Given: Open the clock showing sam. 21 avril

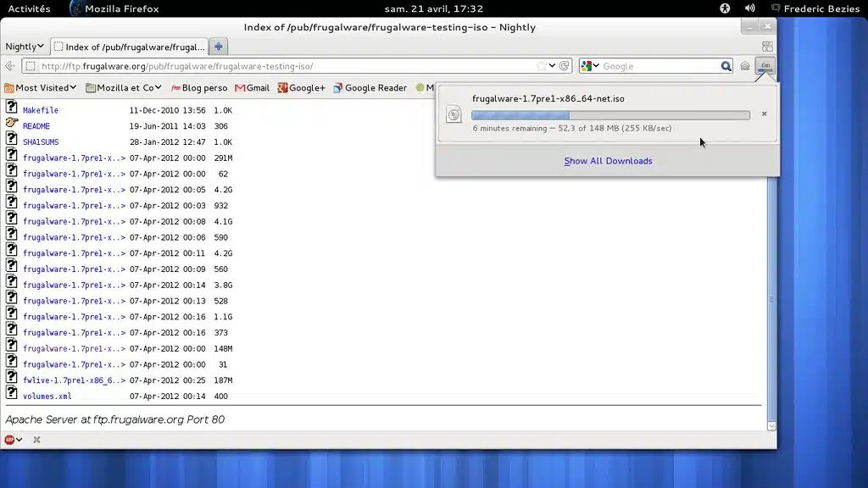Looking at the screenshot, I should click(x=434, y=8).
